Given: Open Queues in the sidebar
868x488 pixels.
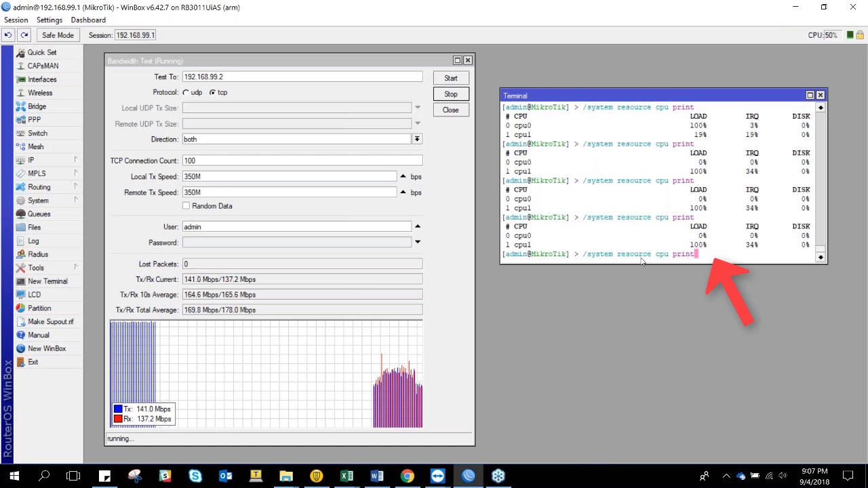Looking at the screenshot, I should (x=39, y=213).
